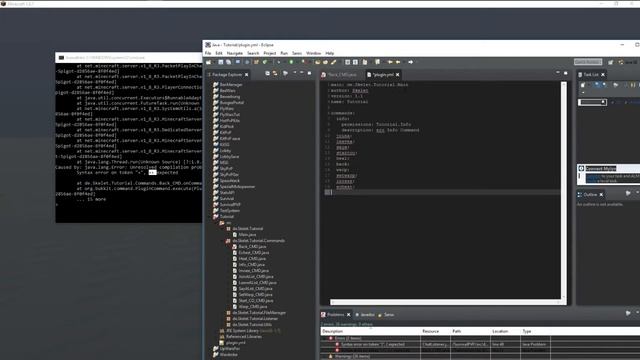Maximize the Package Explorer panel
This screenshot has width=640, height=360.
pos(309,73)
